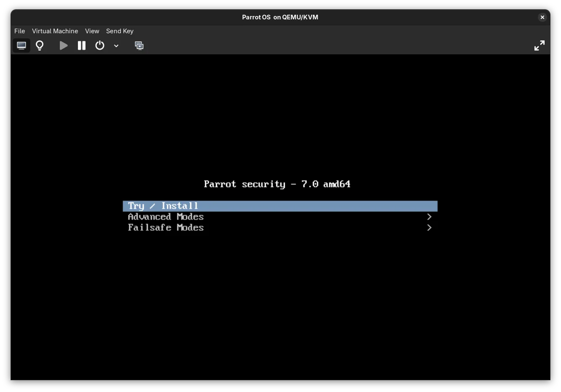Open the Virtual Machine menu
561x392 pixels.
click(55, 31)
